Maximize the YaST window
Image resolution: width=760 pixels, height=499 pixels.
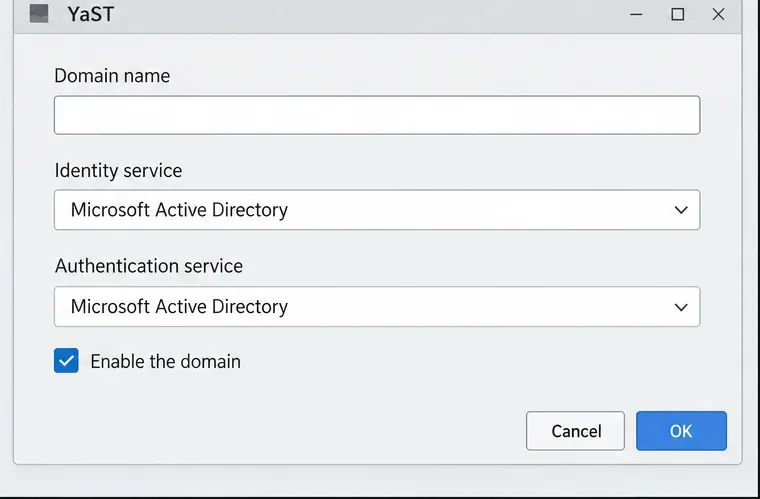678,15
